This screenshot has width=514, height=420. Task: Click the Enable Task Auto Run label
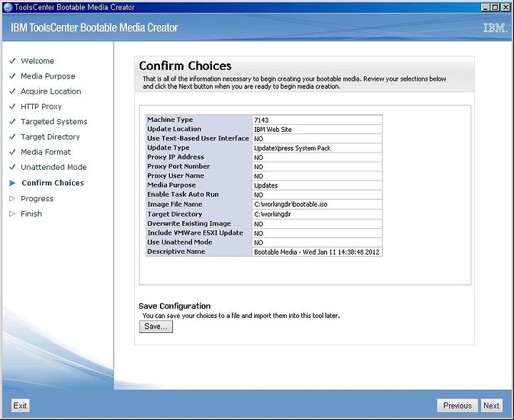coord(183,194)
